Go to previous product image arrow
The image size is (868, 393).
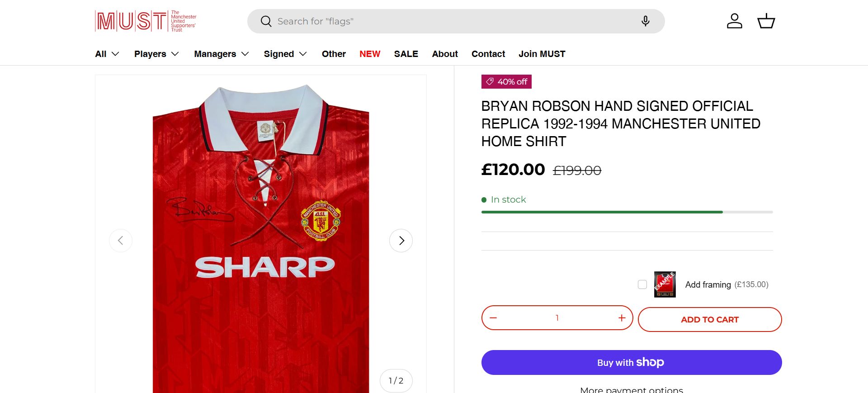pos(121,241)
